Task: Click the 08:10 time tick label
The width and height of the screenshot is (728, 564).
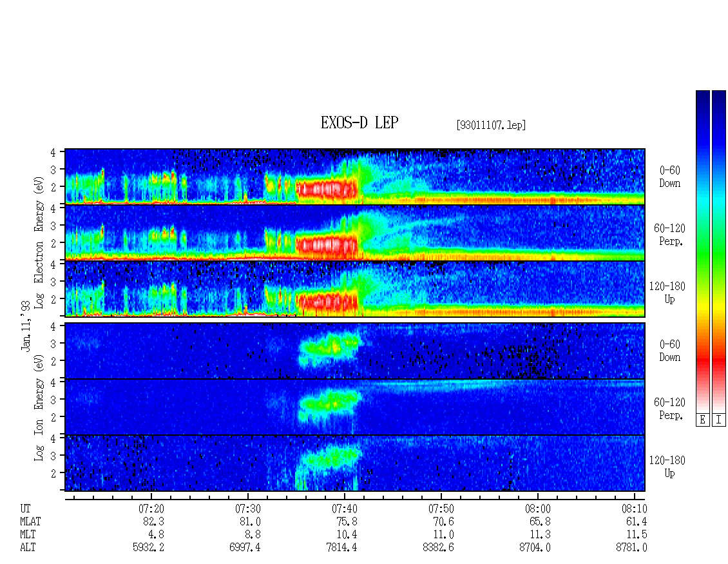Action: tap(634, 509)
